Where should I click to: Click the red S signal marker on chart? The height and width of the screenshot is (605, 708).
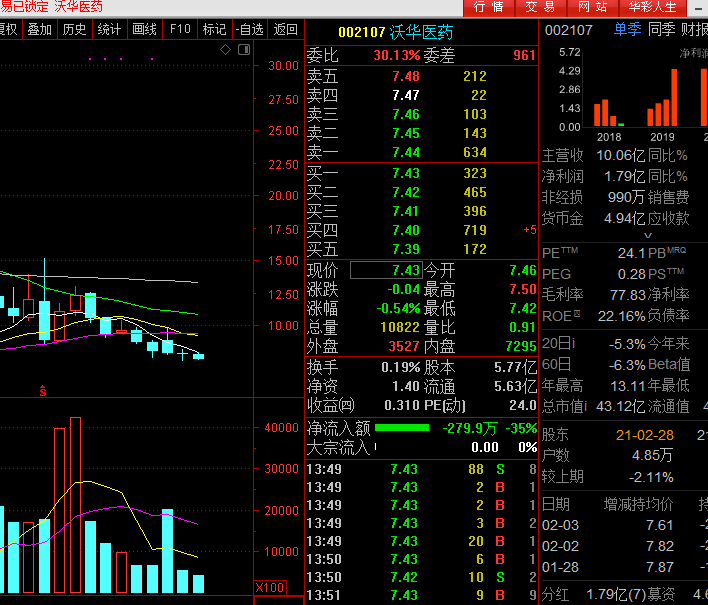pyautogui.click(x=43, y=391)
